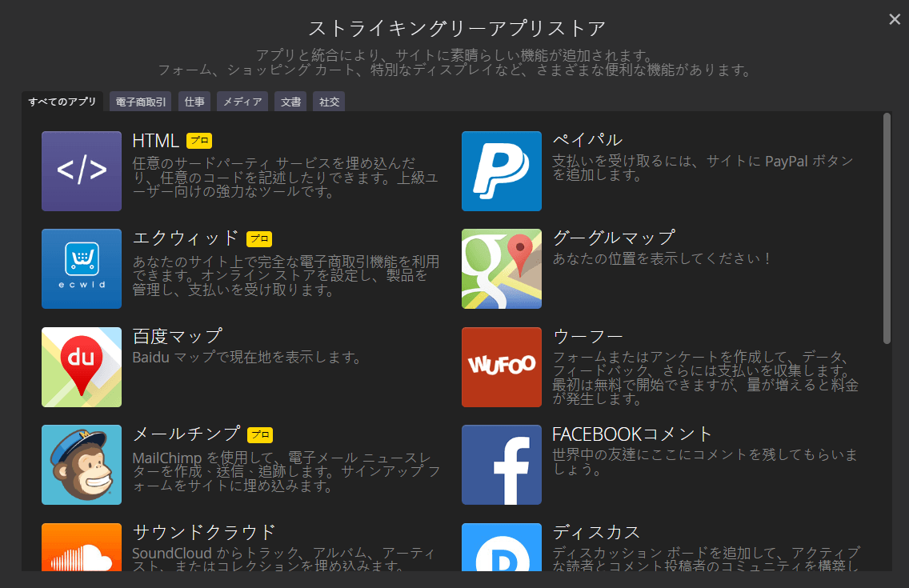This screenshot has height=588, width=909.
Task: Click the ペイパル app title
Action: 587,140
